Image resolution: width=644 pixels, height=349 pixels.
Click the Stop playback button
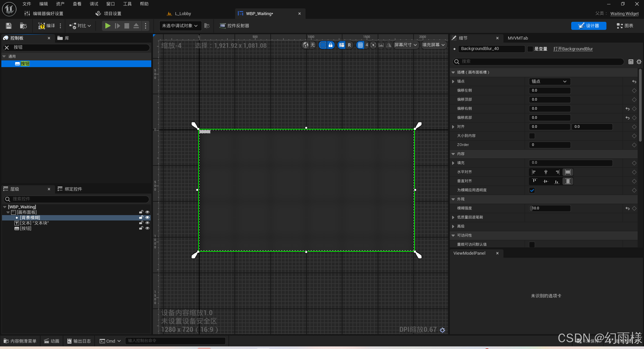click(126, 26)
